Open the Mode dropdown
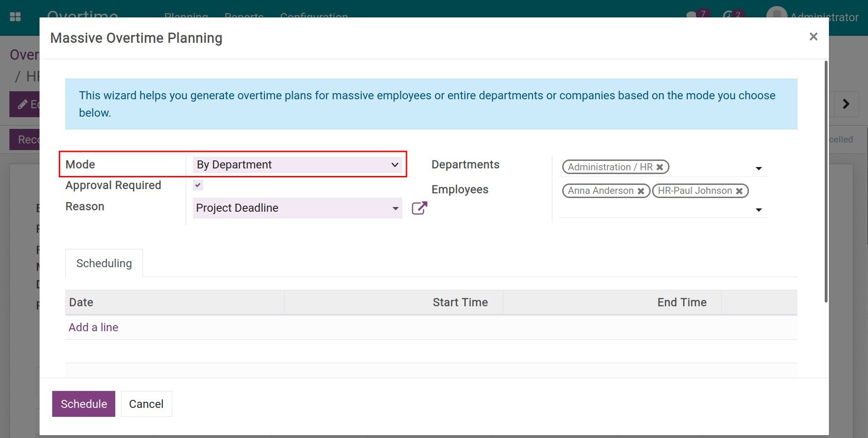Viewport: 868px width, 438px height. [x=297, y=165]
